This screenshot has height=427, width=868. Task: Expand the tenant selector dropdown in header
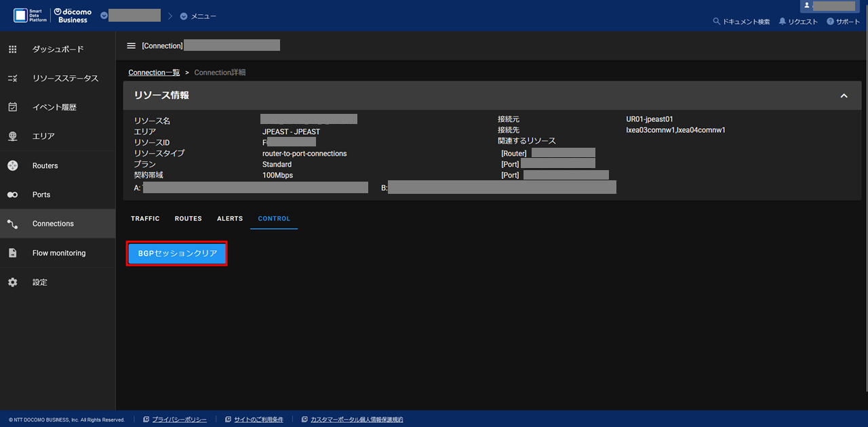(x=104, y=16)
